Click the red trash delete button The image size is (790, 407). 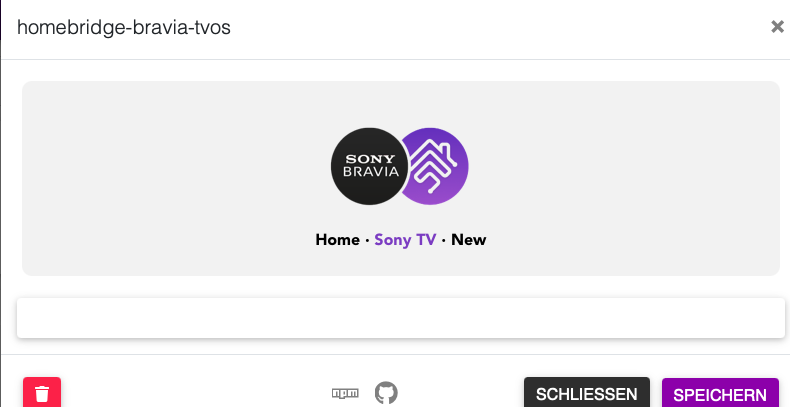[42, 392]
